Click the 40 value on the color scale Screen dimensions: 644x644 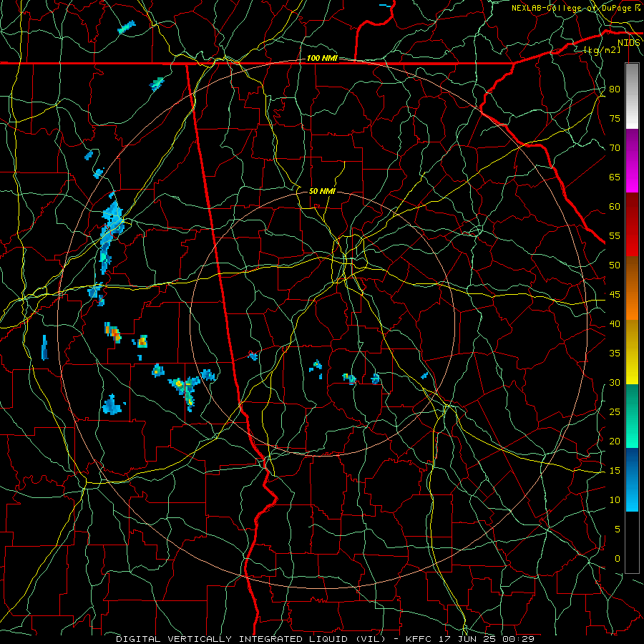615,324
